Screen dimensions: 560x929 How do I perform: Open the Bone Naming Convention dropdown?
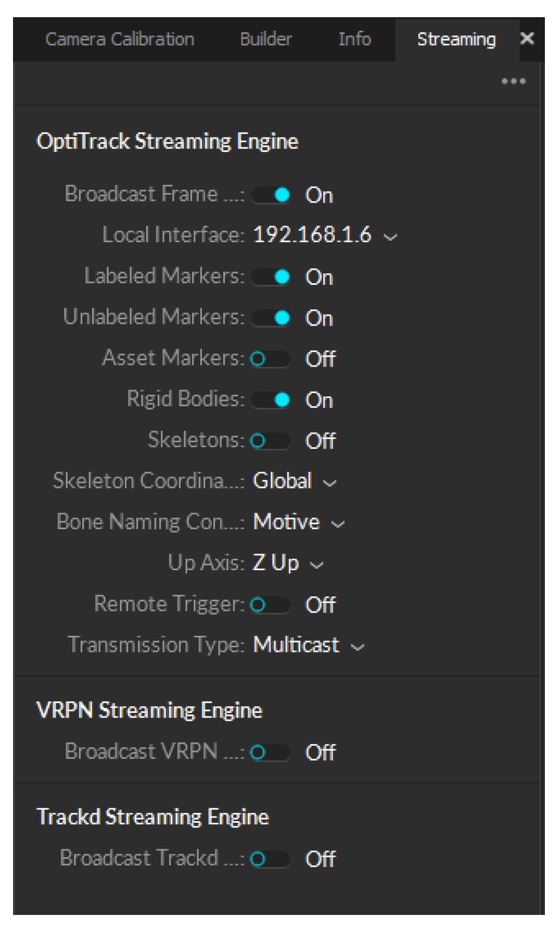299,522
